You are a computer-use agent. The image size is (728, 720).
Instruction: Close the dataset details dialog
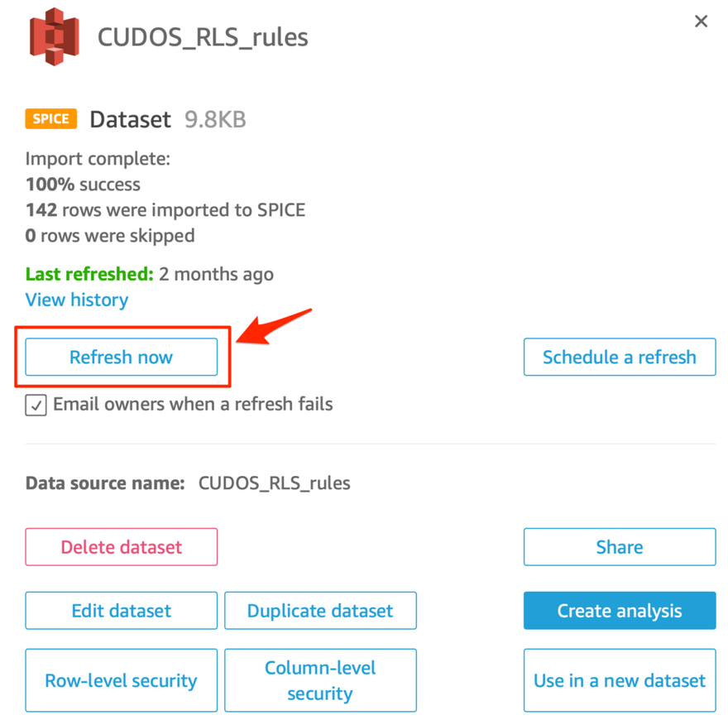[701, 22]
